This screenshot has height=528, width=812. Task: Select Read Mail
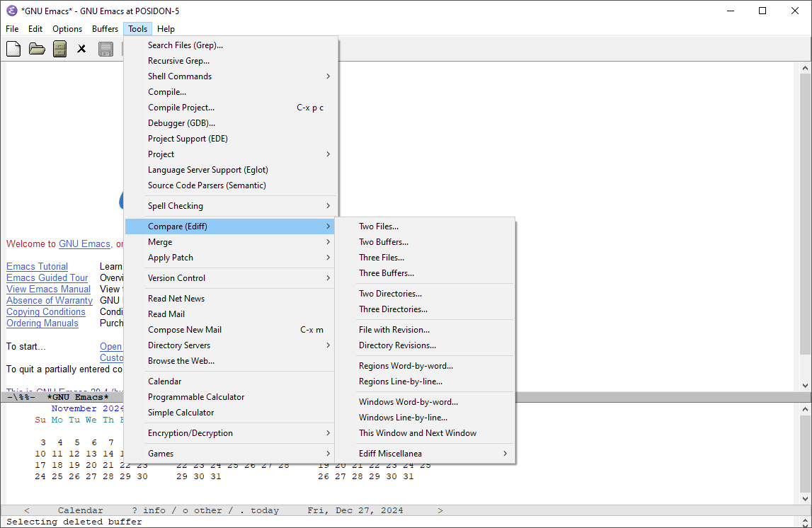(x=231, y=314)
